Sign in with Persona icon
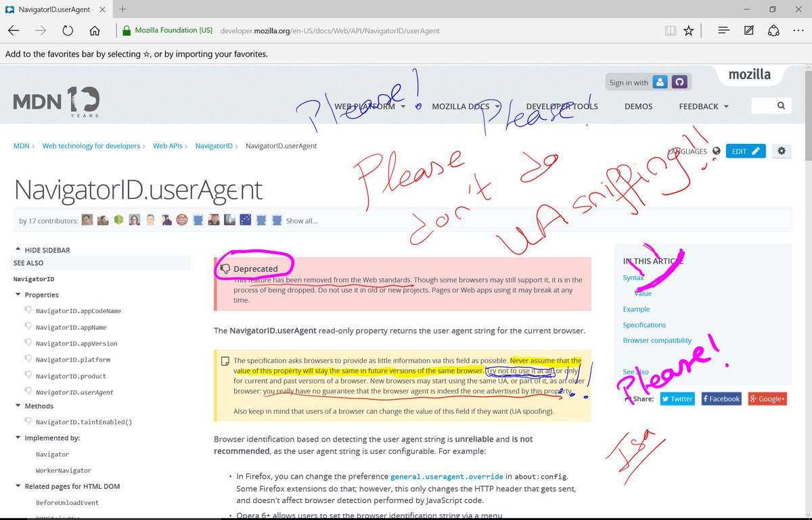The height and width of the screenshot is (520, 812). click(x=660, y=82)
